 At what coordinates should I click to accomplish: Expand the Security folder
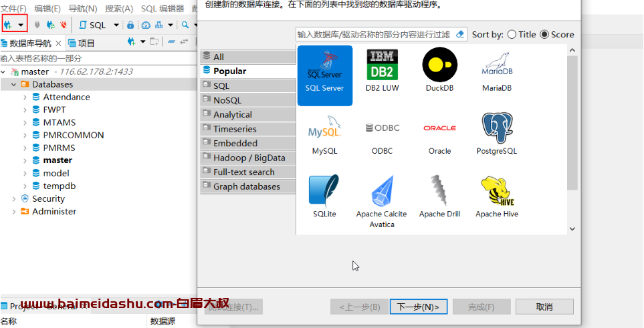(14, 199)
